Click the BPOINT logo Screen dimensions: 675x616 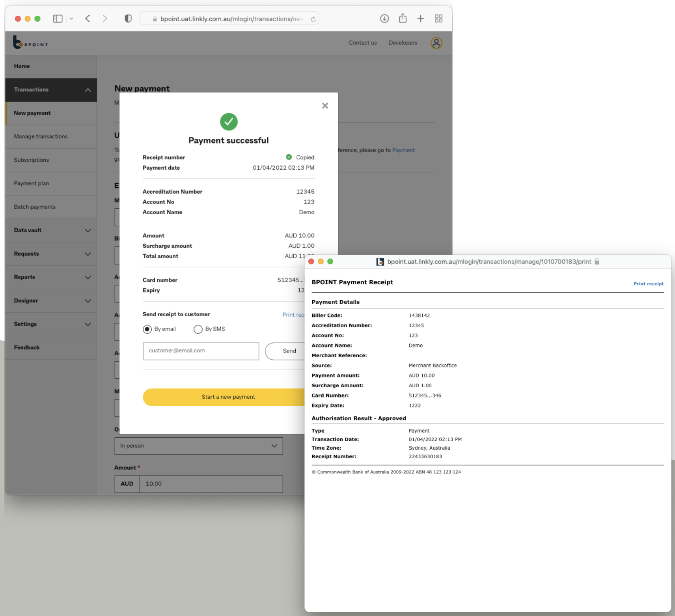tap(30, 43)
